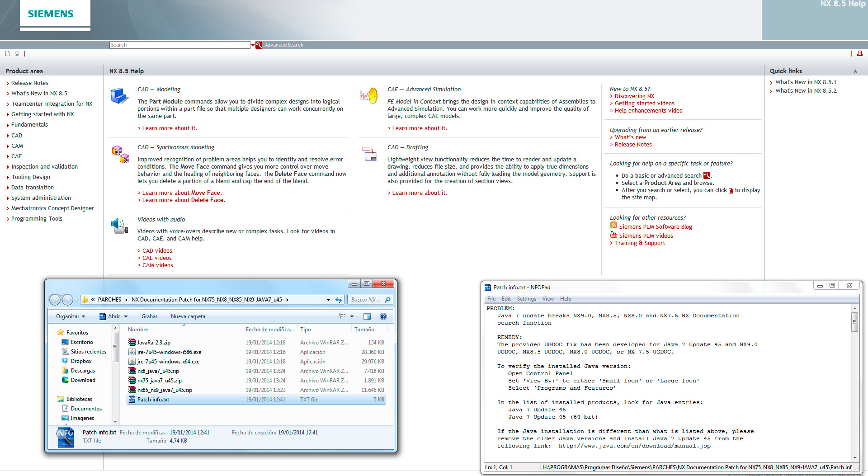The height and width of the screenshot is (476, 868).
Task: Click the Buscar search box in Explorer
Action: [370, 299]
